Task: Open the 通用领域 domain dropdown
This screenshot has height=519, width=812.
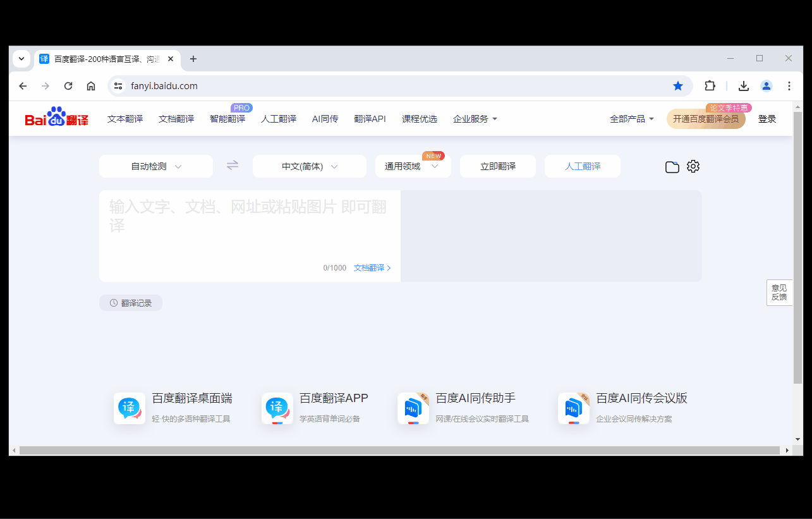Action: tap(413, 166)
